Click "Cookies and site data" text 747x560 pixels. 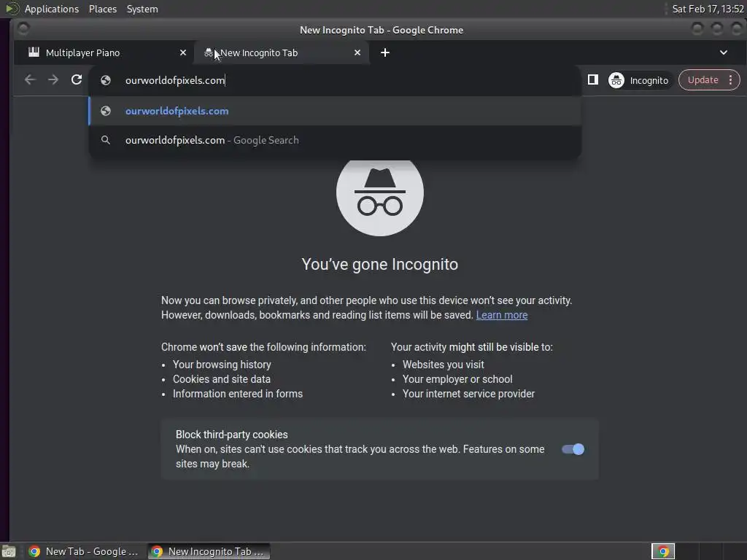tap(222, 379)
